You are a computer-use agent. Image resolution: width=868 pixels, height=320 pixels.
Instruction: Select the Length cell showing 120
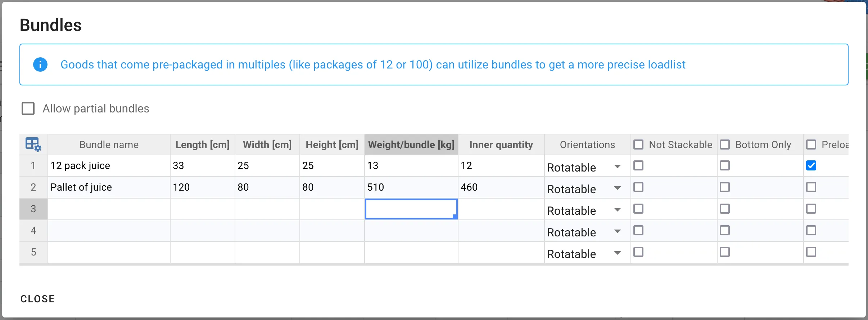(202, 187)
